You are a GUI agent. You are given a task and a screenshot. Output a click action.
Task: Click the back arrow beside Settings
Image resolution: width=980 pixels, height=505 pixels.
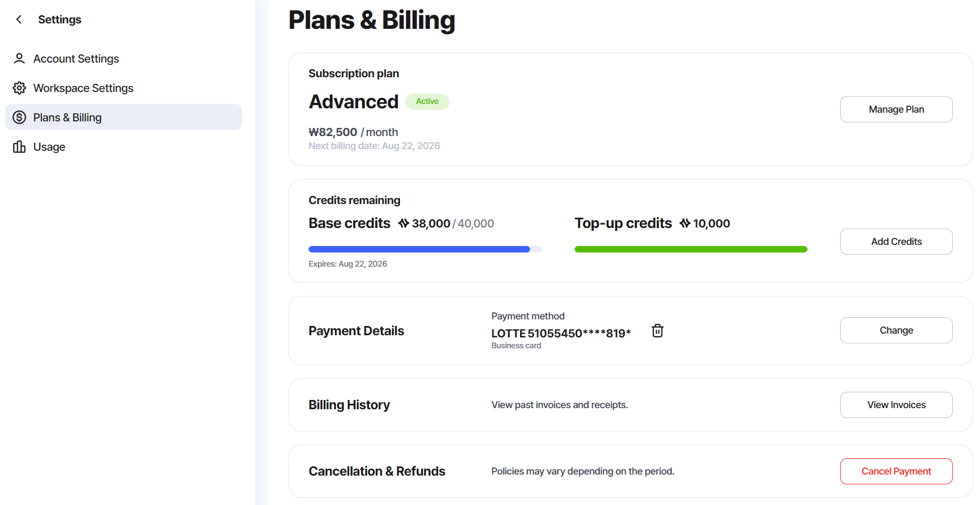pos(19,20)
